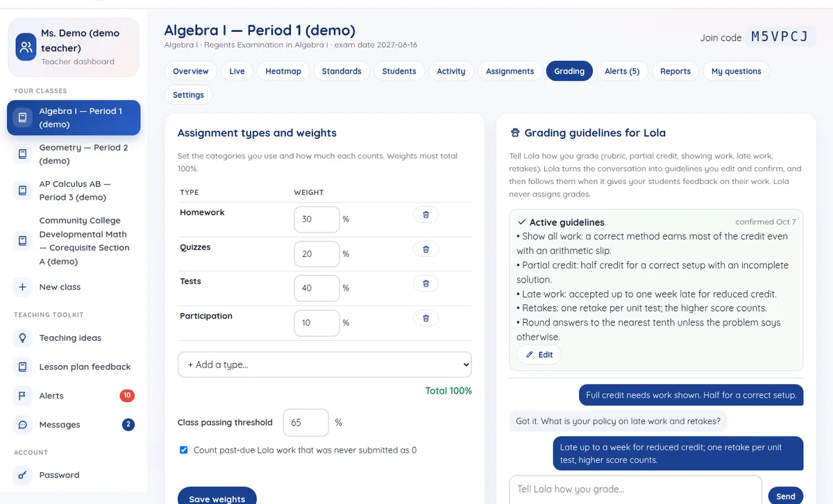Expand the Add a type dropdown
This screenshot has width=833, height=504.
coord(325,364)
